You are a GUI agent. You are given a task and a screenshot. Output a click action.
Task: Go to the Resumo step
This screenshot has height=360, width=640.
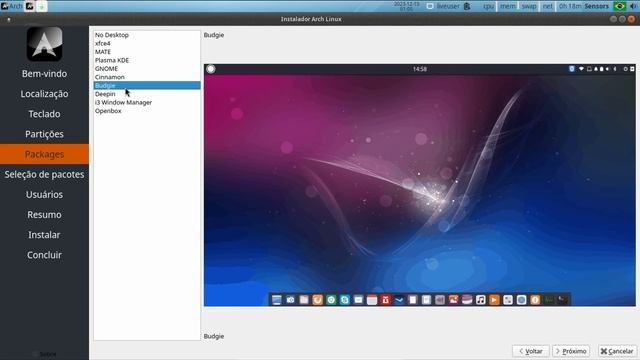pos(44,214)
